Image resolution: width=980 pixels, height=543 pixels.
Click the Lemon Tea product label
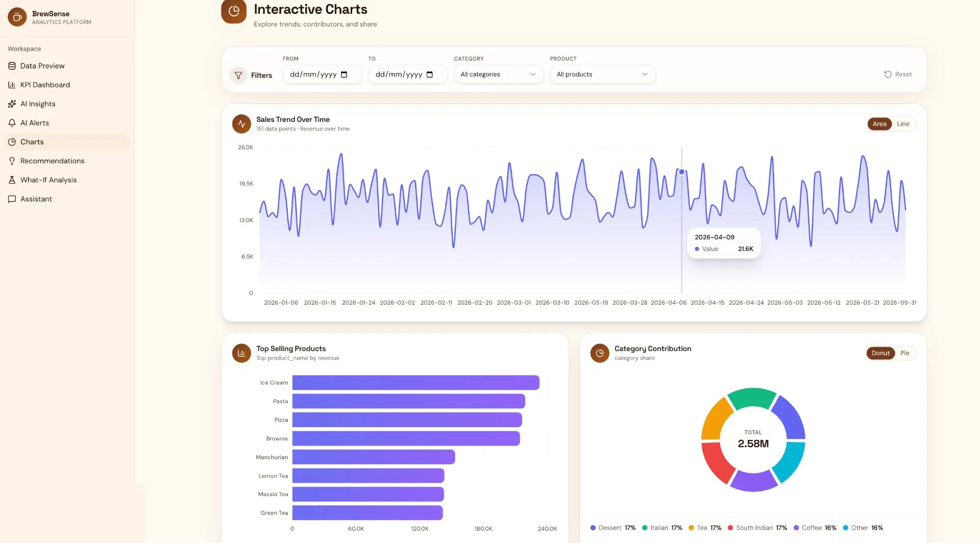pyautogui.click(x=273, y=476)
